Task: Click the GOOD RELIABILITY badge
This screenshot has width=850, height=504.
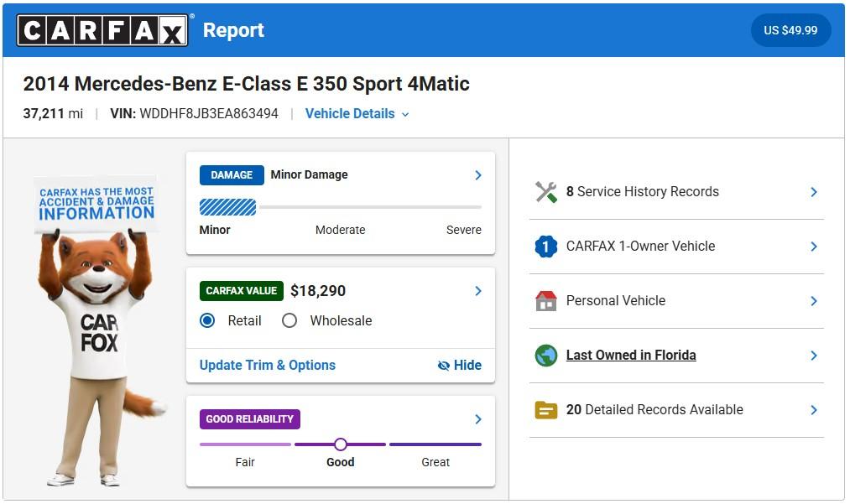Action: 249,419
